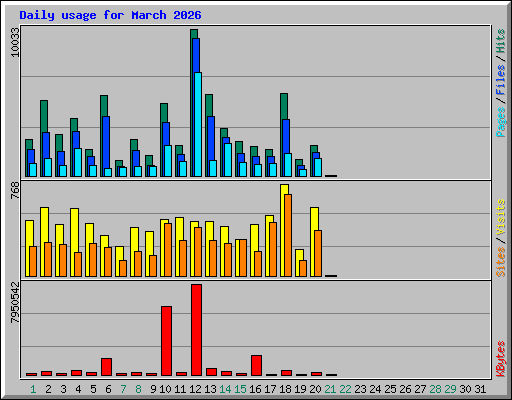Click green day 21 axis label
Screen dimensions: 512x400
pyautogui.click(x=330, y=389)
